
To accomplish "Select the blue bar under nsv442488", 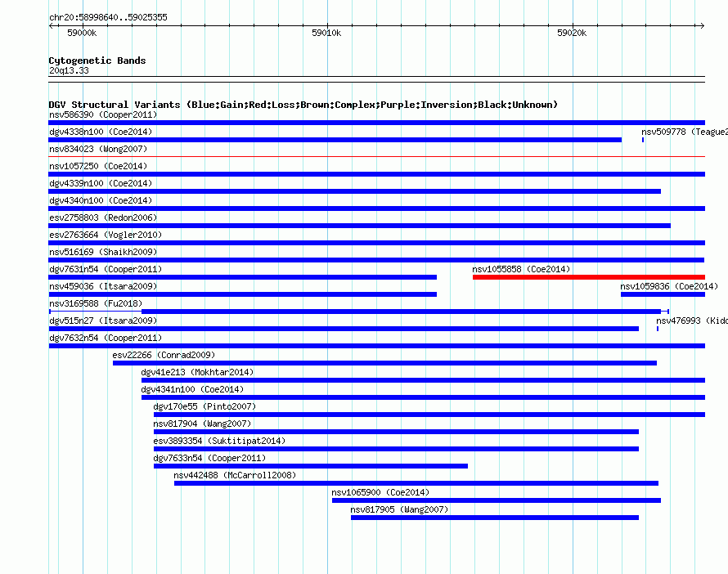I will tap(416, 483).
